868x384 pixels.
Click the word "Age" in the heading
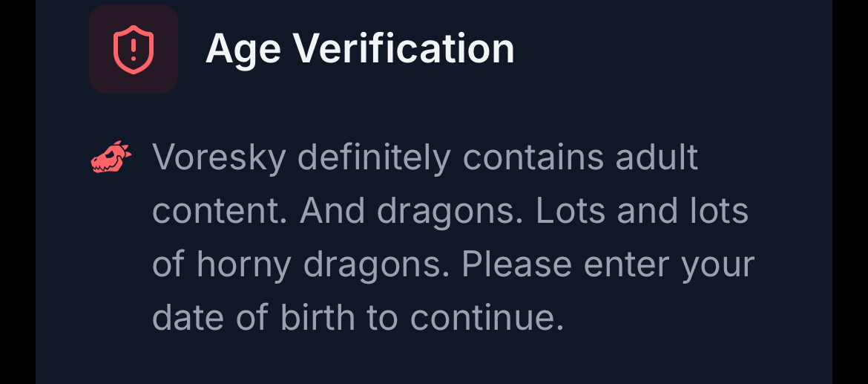243,49
